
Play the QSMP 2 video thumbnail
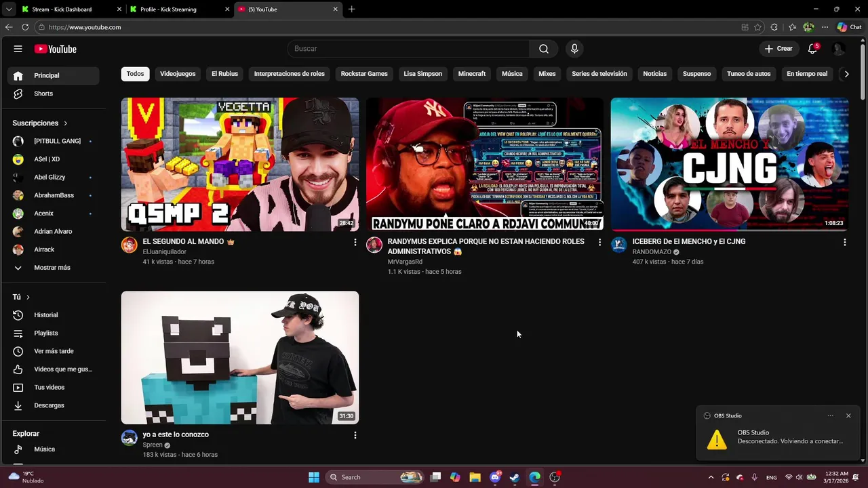[x=240, y=165]
